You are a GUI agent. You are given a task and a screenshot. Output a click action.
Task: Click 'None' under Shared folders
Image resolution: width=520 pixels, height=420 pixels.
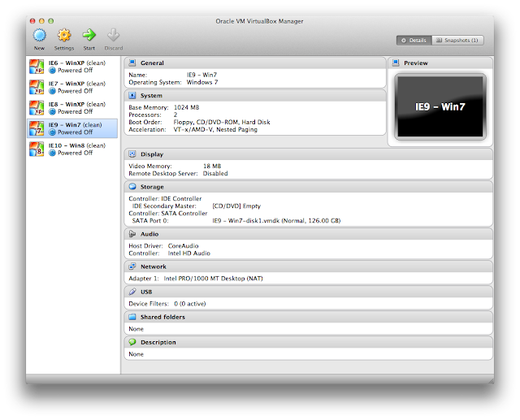136,329
